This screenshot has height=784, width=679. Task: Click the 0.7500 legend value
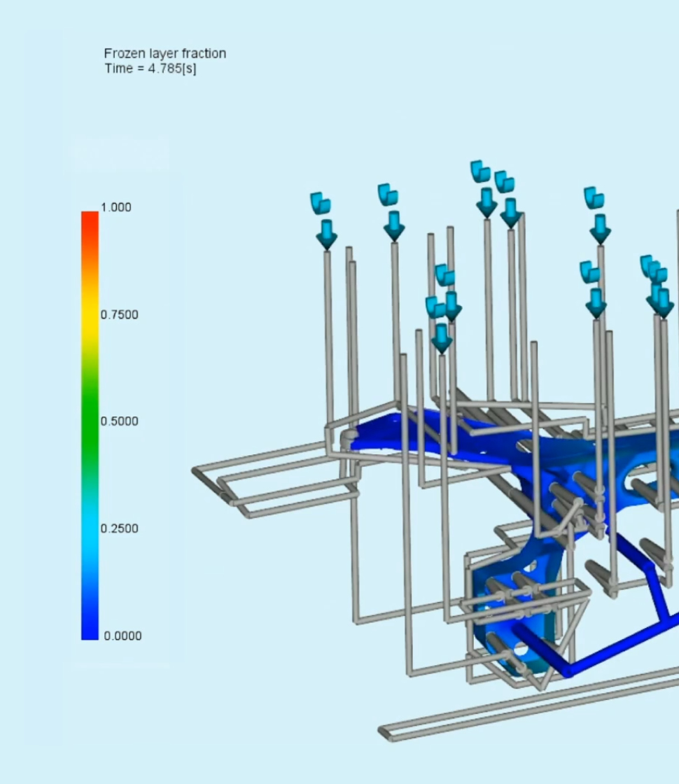tap(120, 314)
